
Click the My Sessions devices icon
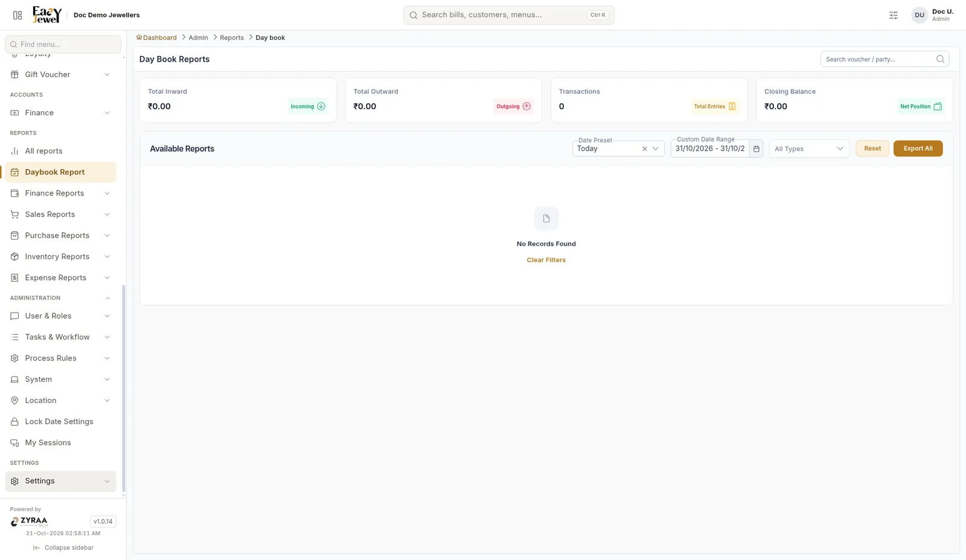[14, 443]
